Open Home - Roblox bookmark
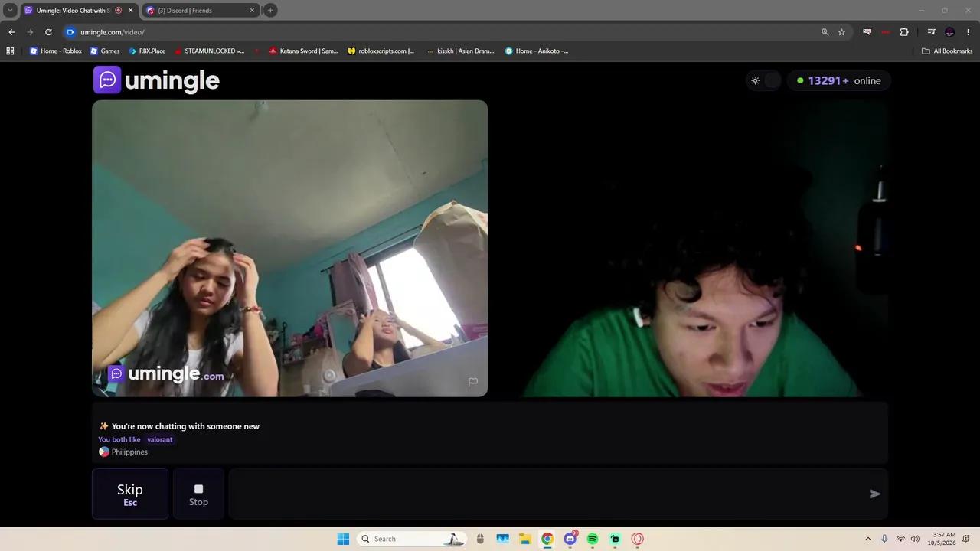980x551 pixels. (55, 51)
